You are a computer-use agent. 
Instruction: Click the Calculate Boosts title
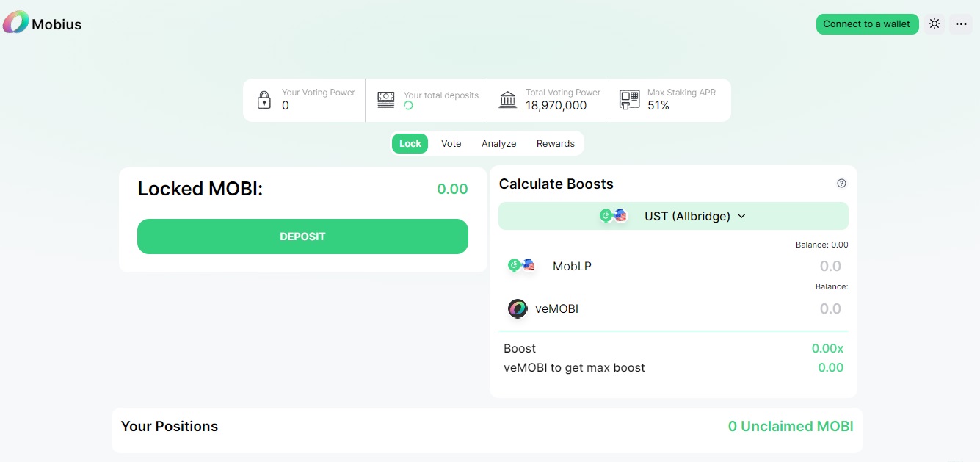coord(556,184)
